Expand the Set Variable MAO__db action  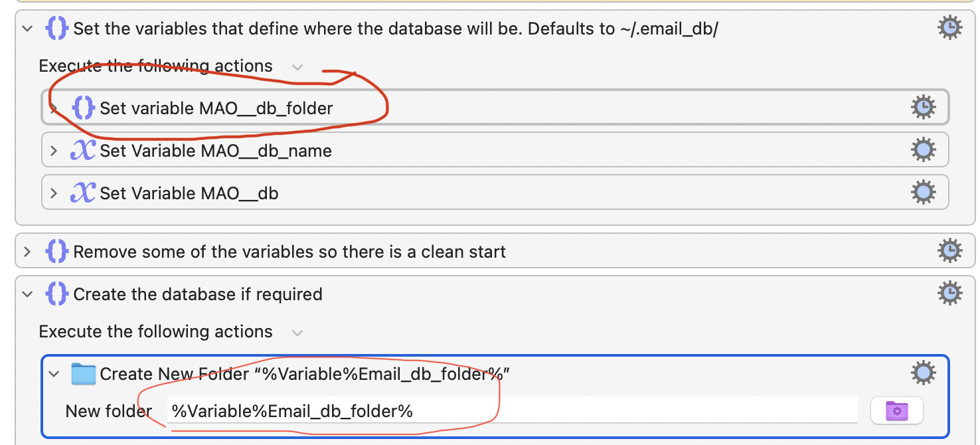click(x=54, y=193)
